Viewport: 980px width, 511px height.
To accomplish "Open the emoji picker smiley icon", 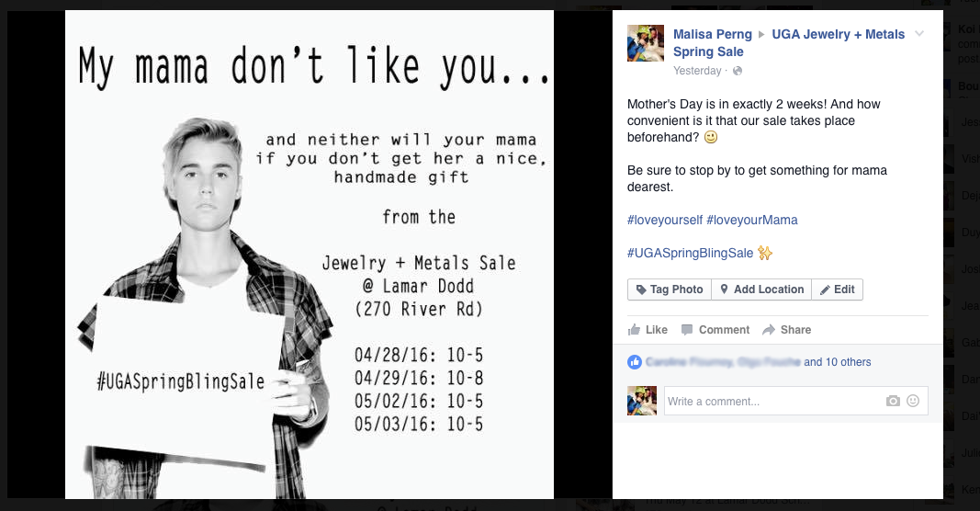I will click(913, 401).
